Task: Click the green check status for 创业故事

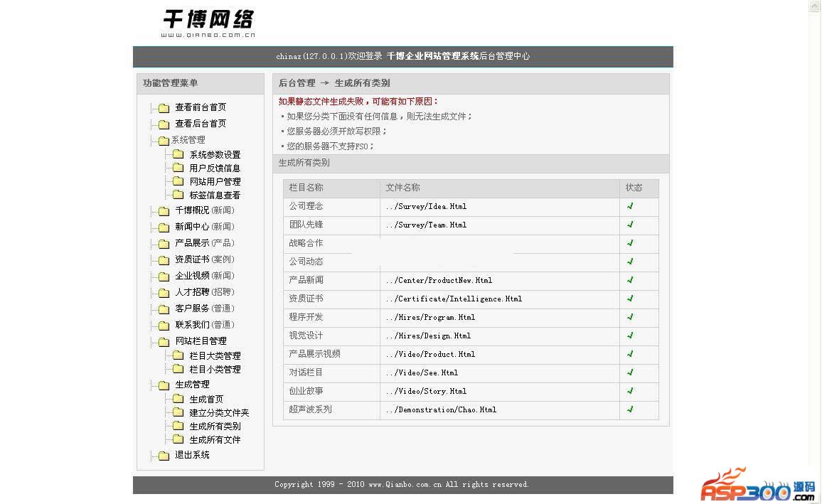Action: pos(630,391)
